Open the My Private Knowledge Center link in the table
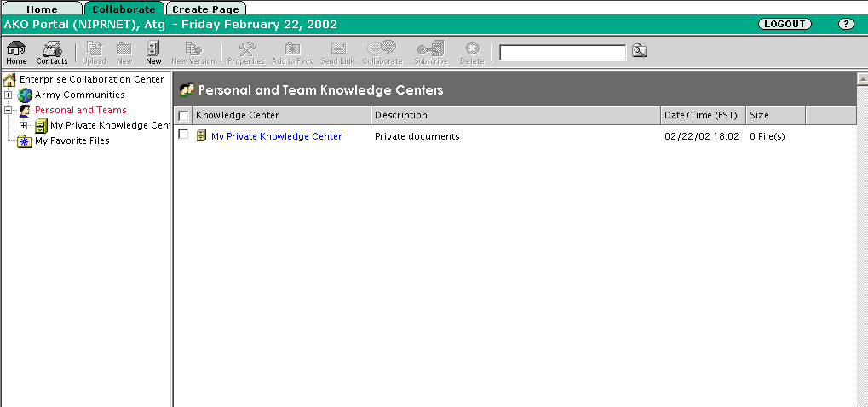 coord(276,136)
